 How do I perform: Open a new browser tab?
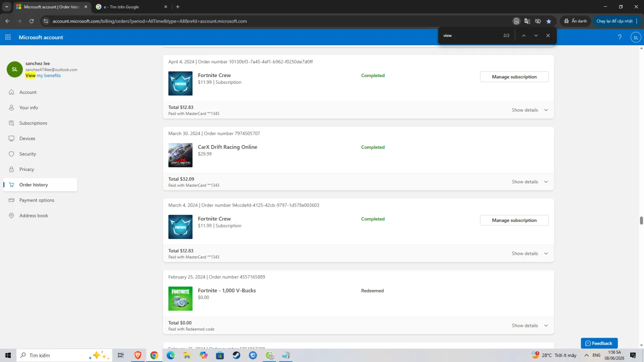[178, 7]
